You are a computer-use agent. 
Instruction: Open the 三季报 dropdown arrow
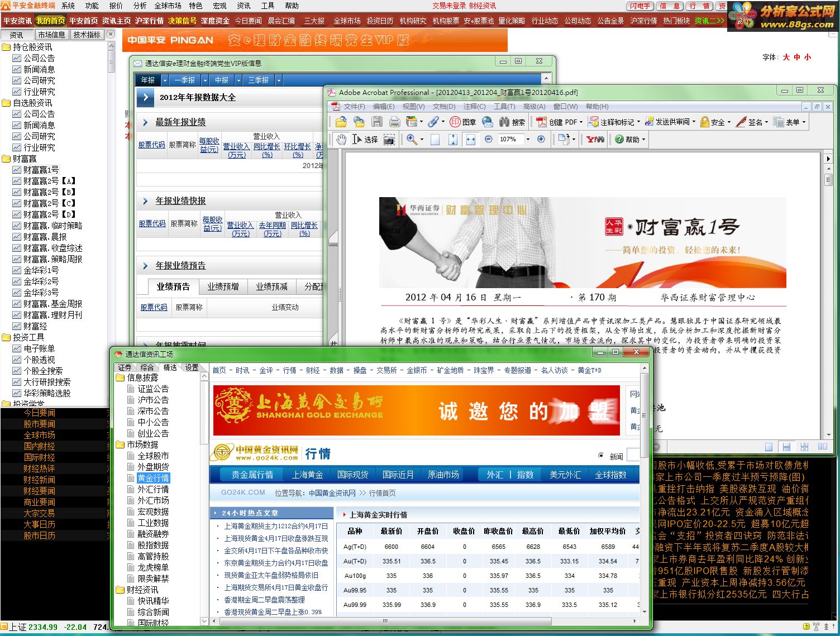[279, 80]
